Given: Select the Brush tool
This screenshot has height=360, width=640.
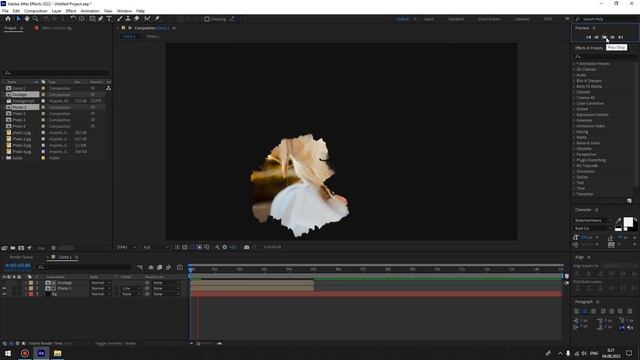Looking at the screenshot, I should (120, 19).
